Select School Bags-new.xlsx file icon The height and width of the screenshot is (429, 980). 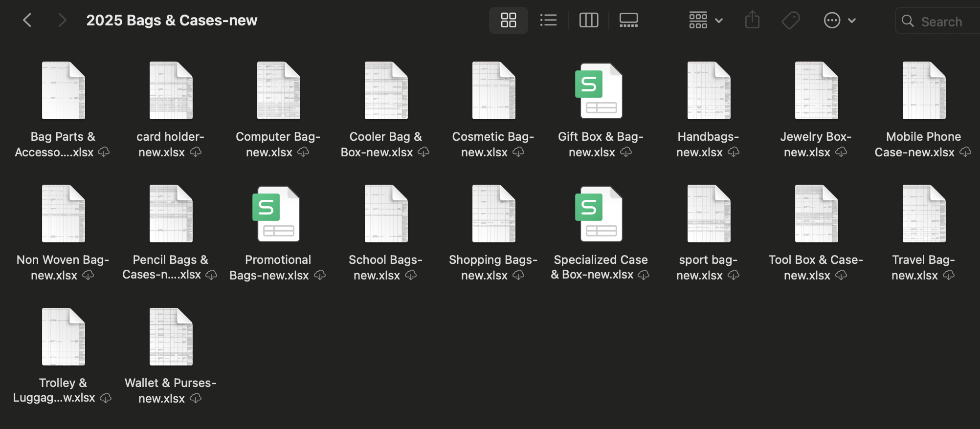pyautogui.click(x=386, y=214)
